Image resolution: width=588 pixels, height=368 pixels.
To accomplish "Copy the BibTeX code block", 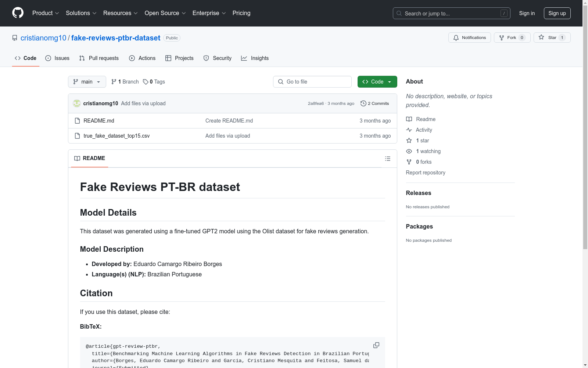I will [x=376, y=345].
